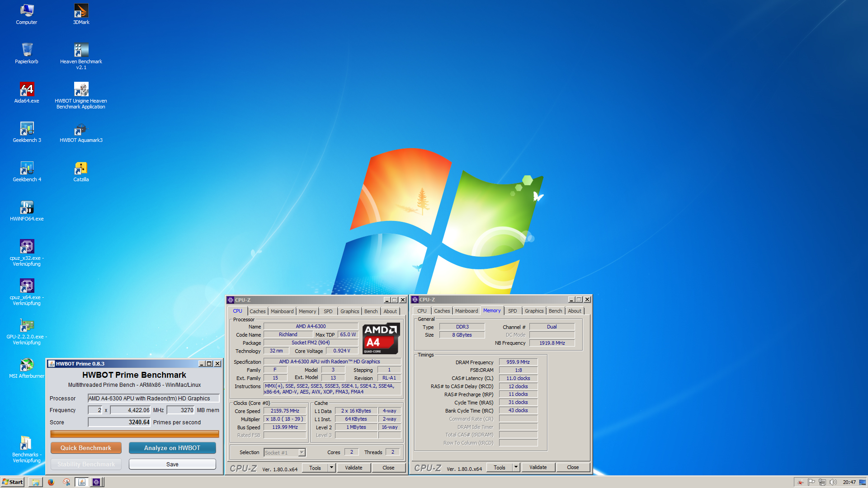Open the cpuz_x64.exe shortcut

pos(27,292)
